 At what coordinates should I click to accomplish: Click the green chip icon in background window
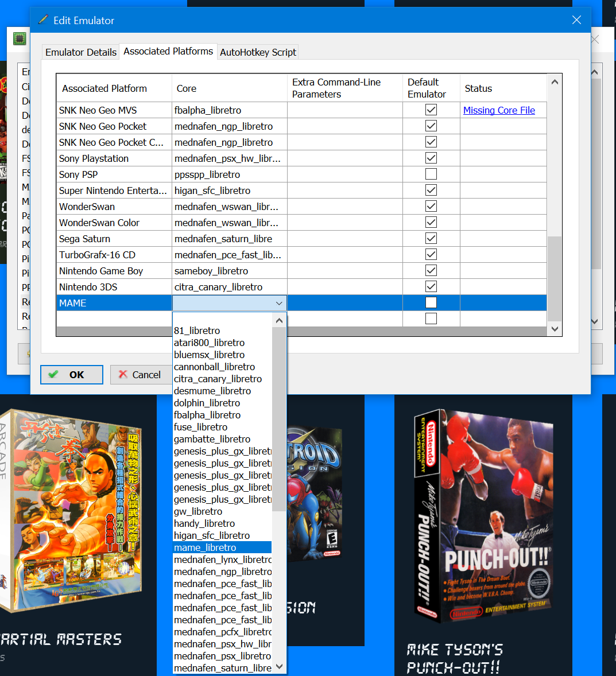coord(20,39)
